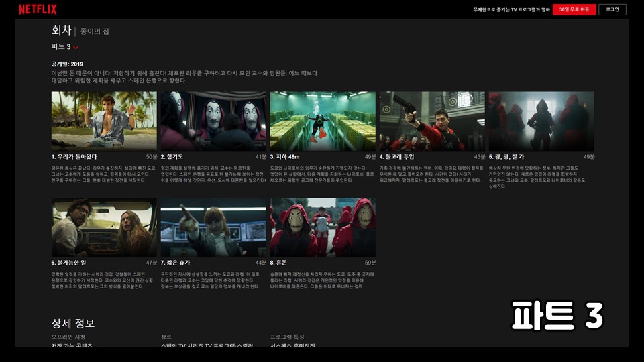Open the 파트 3 season dropdown
The width and height of the screenshot is (644, 362).
(65, 47)
